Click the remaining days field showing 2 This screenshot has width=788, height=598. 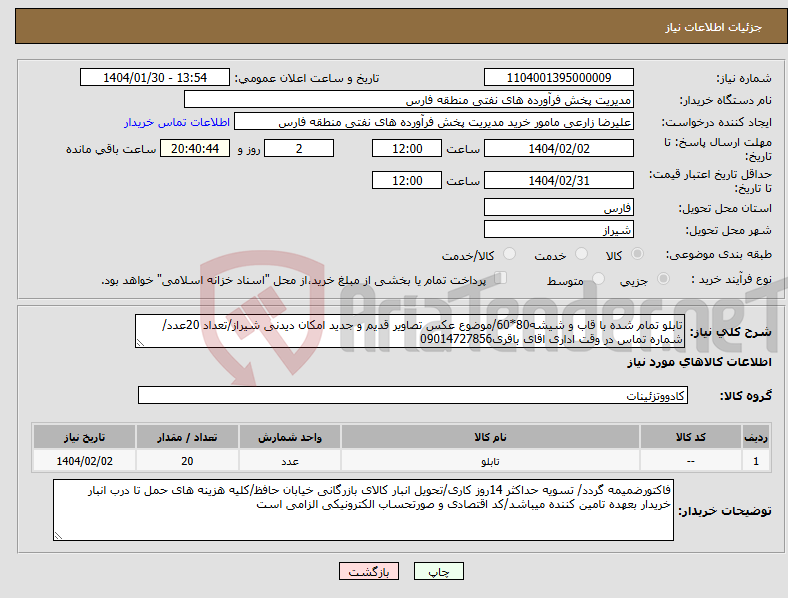click(299, 148)
